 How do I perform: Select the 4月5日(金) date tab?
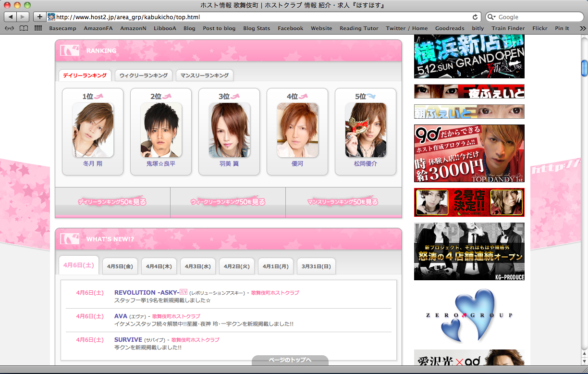click(120, 266)
